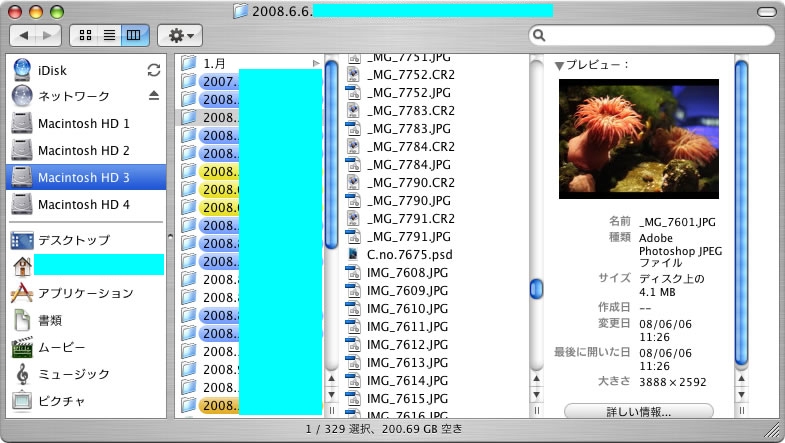Select file _MG_7790.CR2
The height and width of the screenshot is (443, 785).
411,183
